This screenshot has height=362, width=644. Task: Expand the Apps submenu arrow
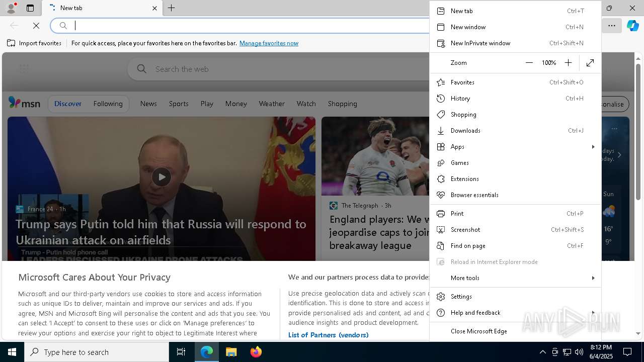[593, 147]
